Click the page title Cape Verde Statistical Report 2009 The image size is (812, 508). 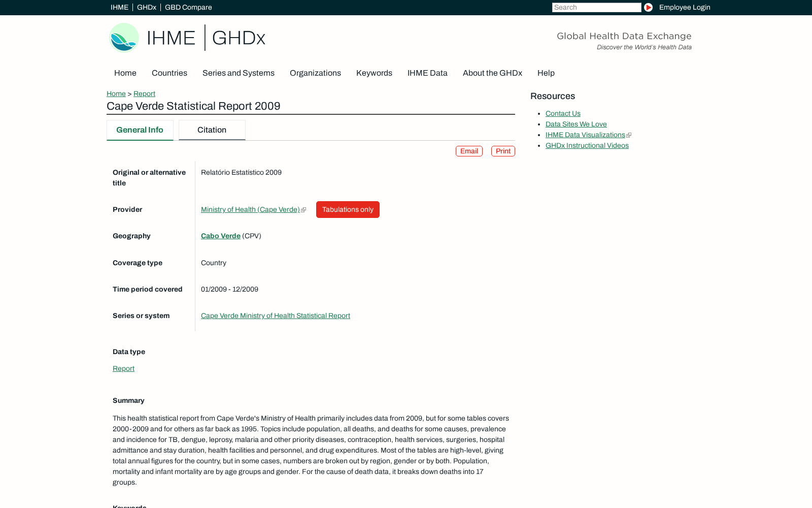(193, 106)
